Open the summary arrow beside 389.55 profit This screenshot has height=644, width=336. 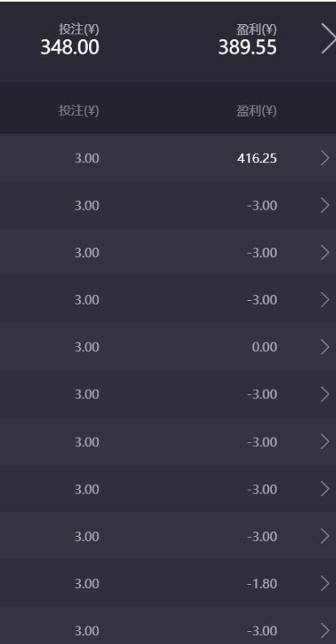coord(328,38)
